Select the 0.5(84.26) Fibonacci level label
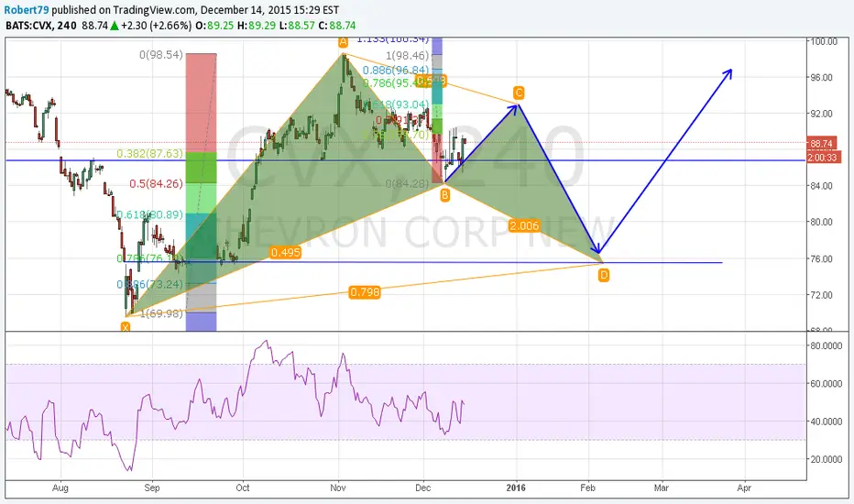 [x=156, y=183]
